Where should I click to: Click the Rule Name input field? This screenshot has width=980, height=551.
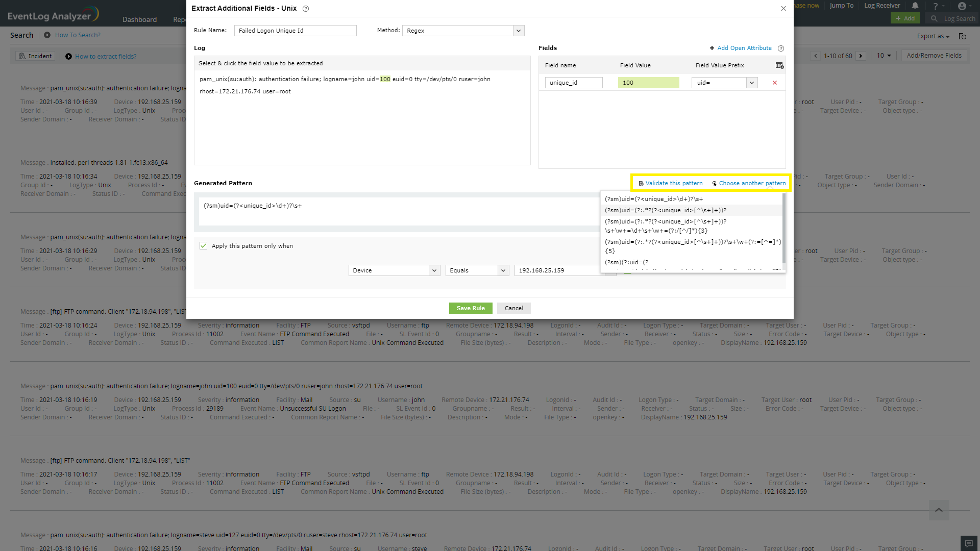pyautogui.click(x=295, y=31)
